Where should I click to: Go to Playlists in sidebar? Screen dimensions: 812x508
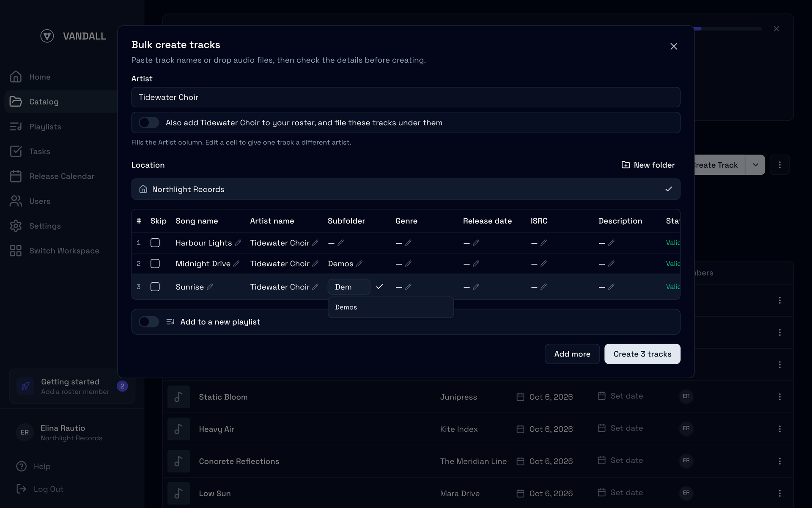click(45, 127)
